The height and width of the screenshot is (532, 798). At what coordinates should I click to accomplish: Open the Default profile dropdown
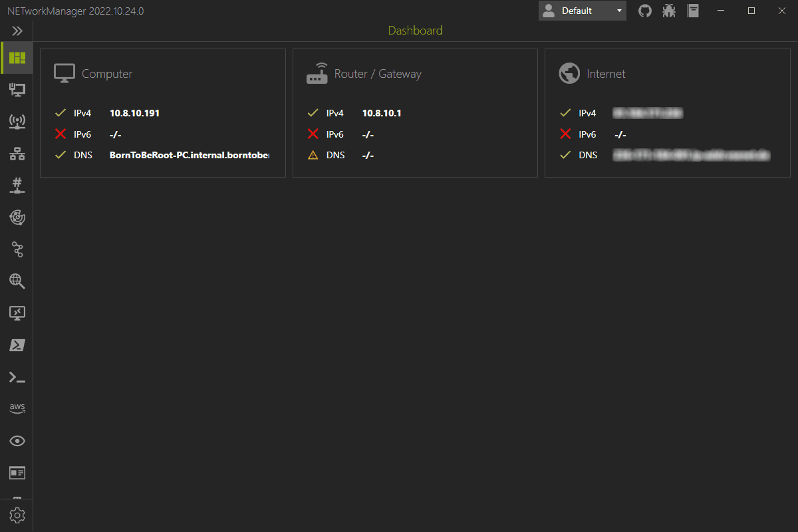coord(583,11)
